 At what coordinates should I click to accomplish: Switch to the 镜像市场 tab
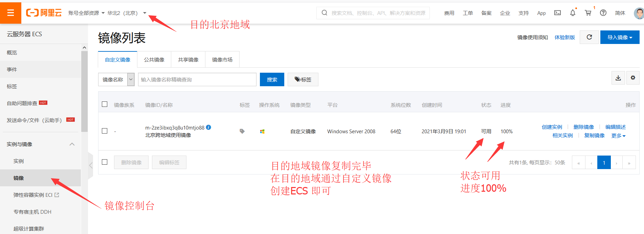(x=222, y=60)
